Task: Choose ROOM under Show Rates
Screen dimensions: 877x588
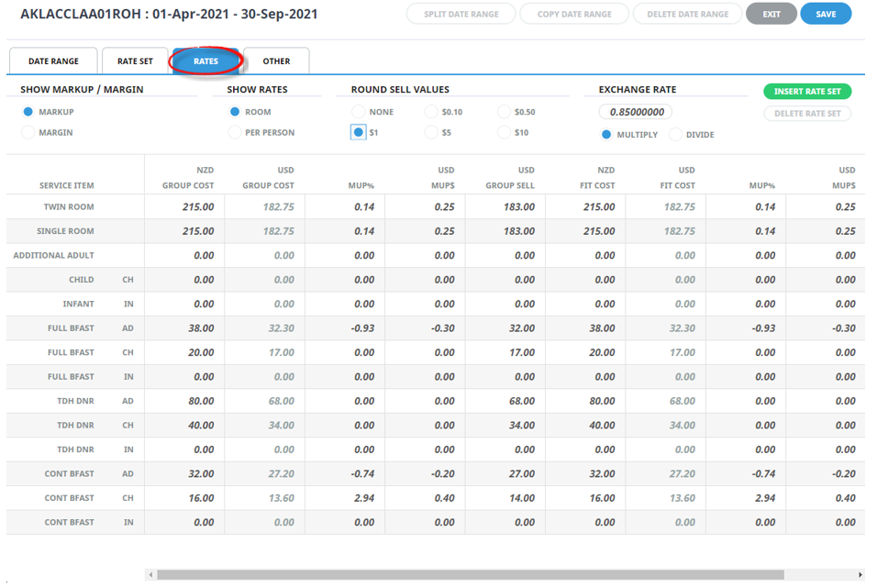Action: tap(235, 112)
